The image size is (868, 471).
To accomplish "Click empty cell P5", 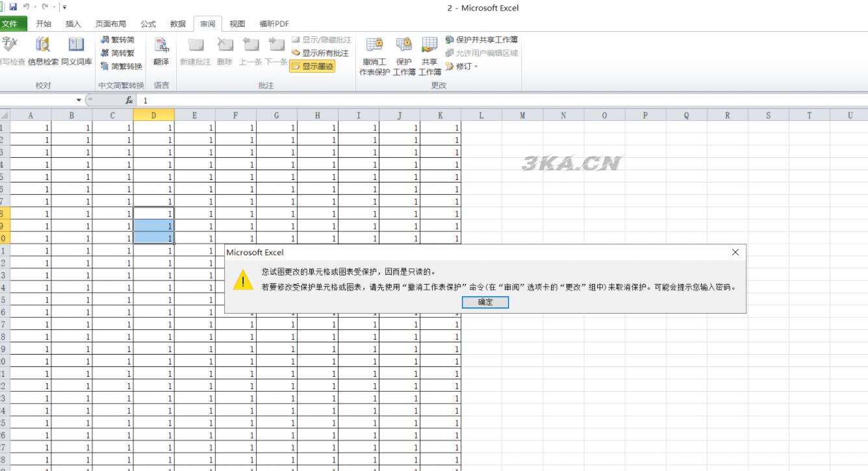I will (x=645, y=177).
